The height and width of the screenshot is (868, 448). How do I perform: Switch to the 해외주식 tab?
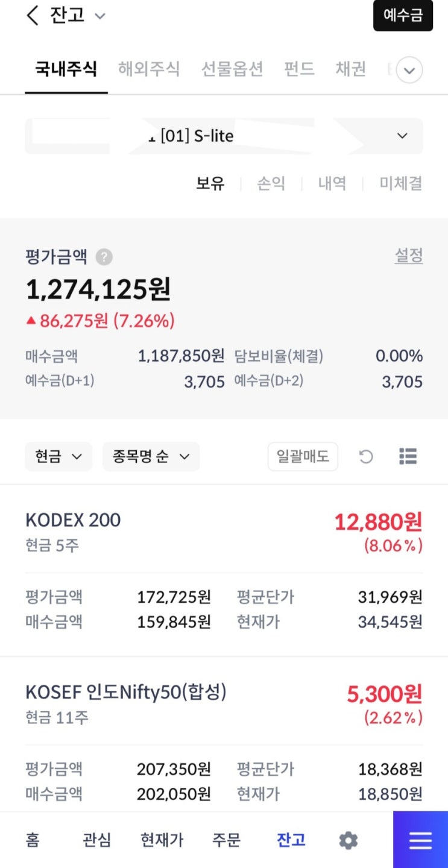click(x=149, y=69)
